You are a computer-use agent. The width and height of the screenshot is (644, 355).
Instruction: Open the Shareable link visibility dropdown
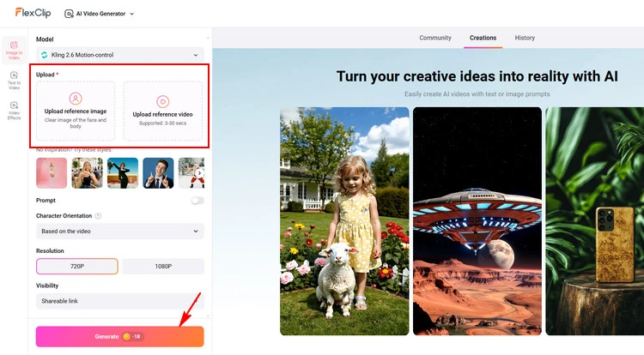[x=120, y=301]
